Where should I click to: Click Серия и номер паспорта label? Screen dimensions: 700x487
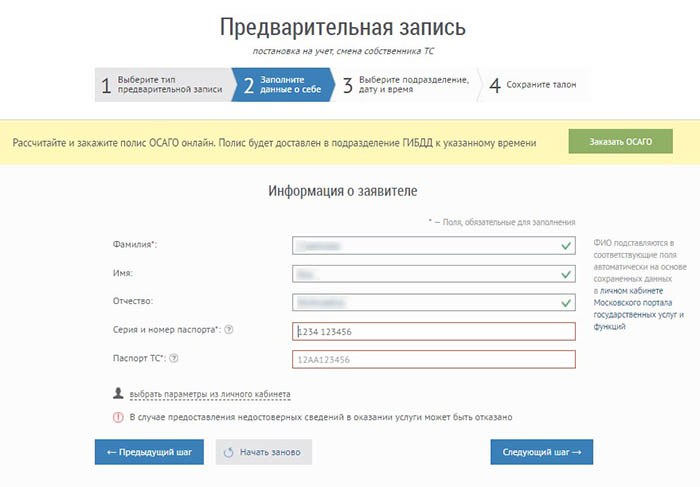tap(167, 330)
